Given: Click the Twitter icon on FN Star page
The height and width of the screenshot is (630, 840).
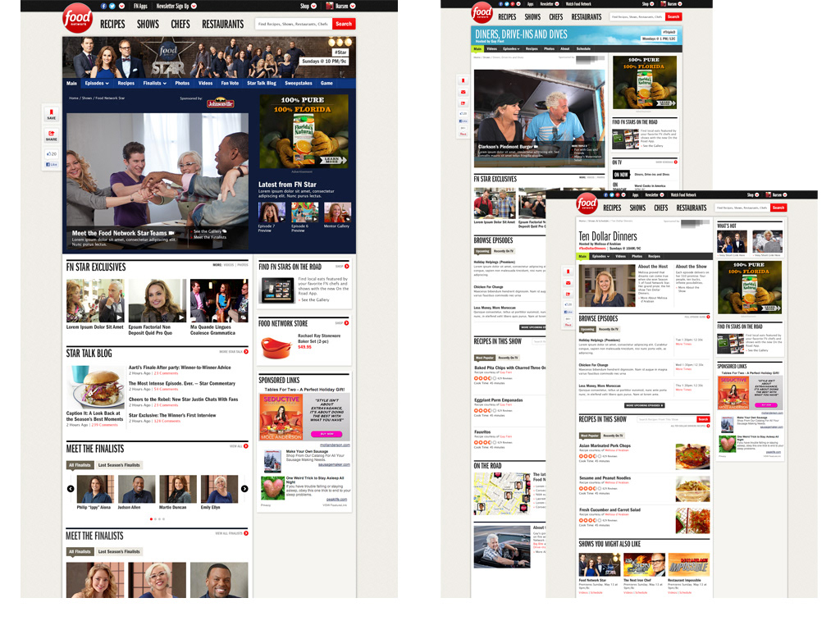Looking at the screenshot, I should pyautogui.click(x=112, y=6).
